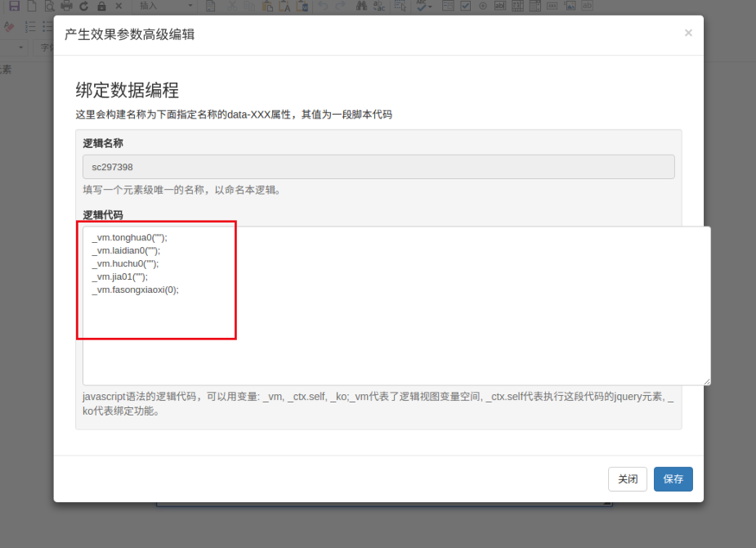Click the code line _vm.fasongxiaoxi(0);

[x=135, y=290]
